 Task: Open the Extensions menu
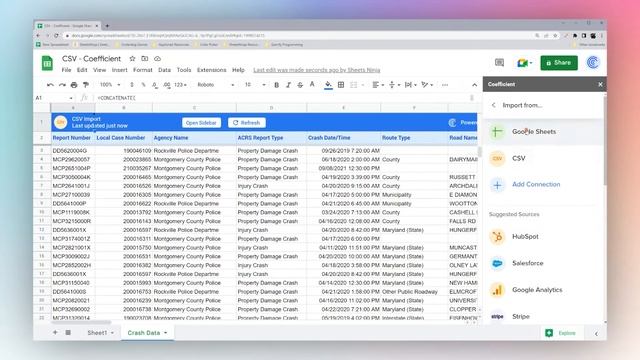click(211, 70)
